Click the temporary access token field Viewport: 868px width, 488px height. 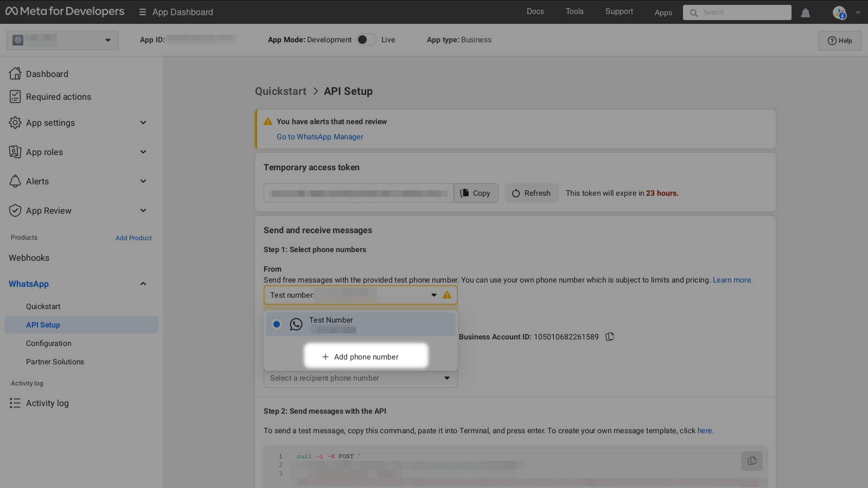pos(359,193)
